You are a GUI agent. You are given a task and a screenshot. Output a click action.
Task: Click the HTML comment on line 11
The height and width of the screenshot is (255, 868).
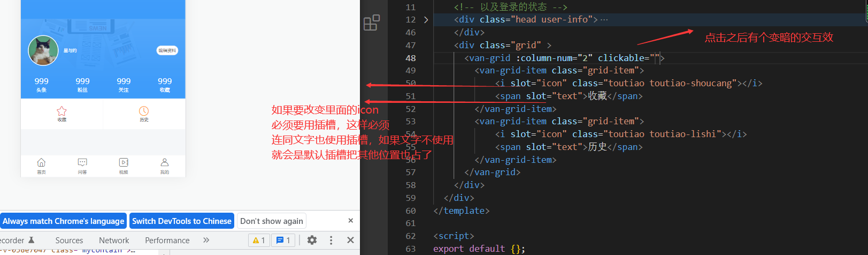(510, 7)
